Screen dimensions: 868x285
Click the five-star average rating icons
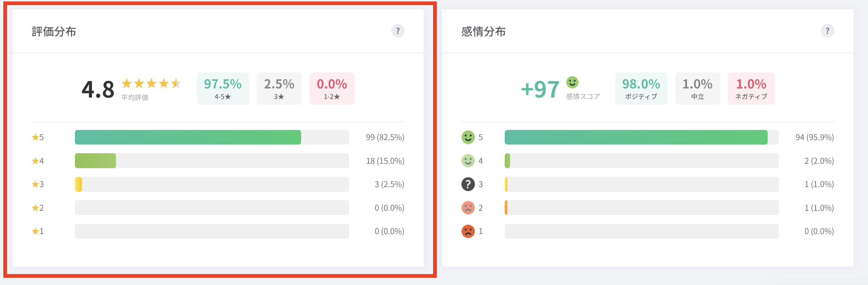coord(151,83)
